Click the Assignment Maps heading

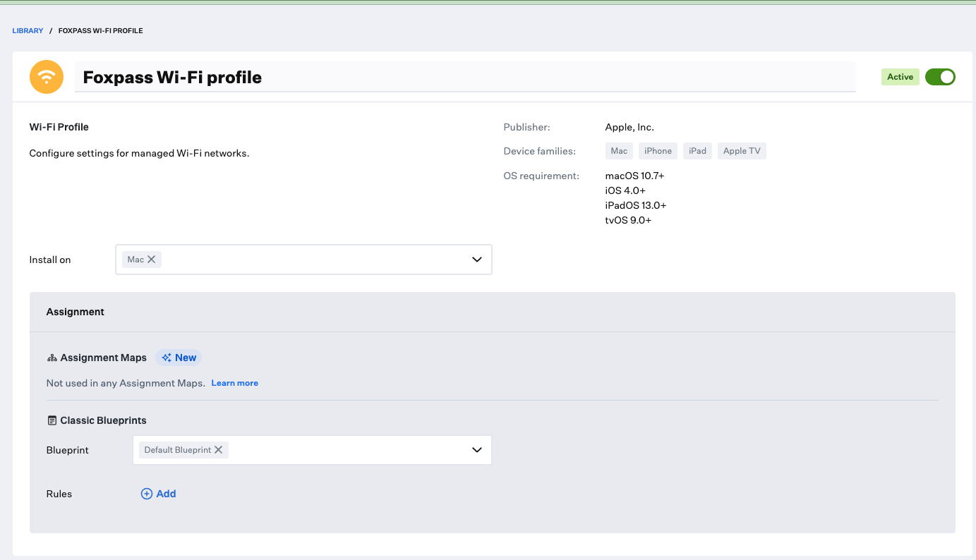pyautogui.click(x=104, y=358)
